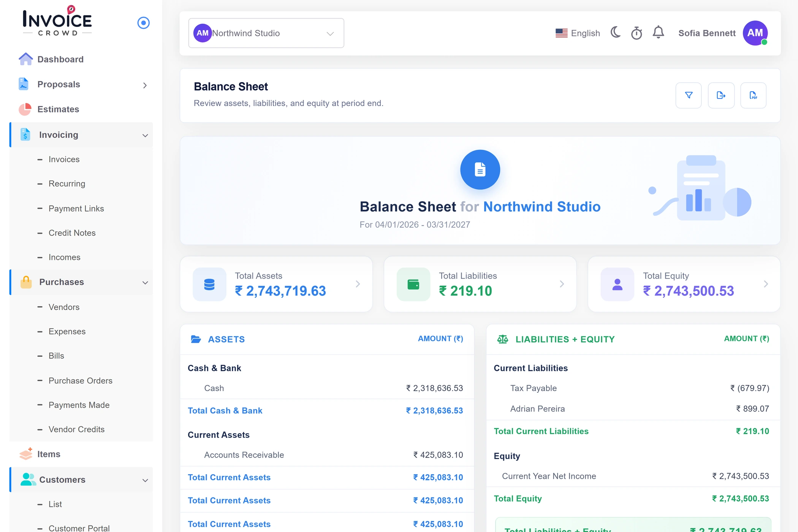Export the balance sheet with the export icon
Image resolution: width=798 pixels, height=532 pixels.
click(721, 95)
